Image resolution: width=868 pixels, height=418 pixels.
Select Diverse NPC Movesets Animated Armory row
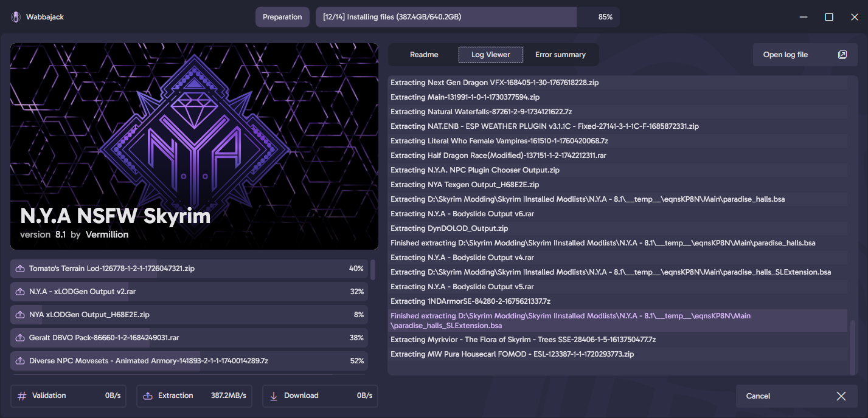[189, 361]
